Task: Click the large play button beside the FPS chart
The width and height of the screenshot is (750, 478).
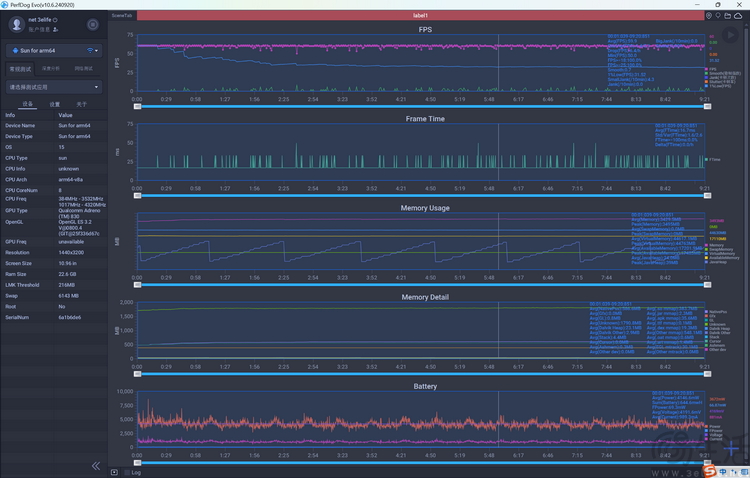Action: [x=730, y=35]
